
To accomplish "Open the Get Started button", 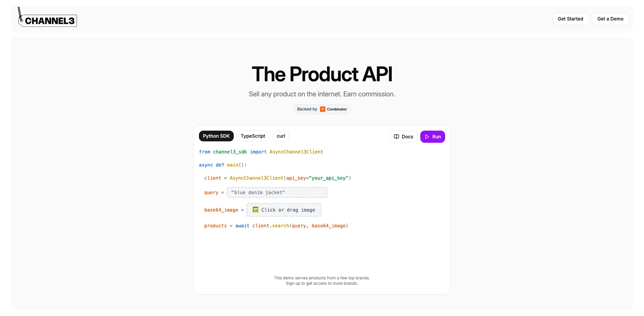I will point(570,19).
